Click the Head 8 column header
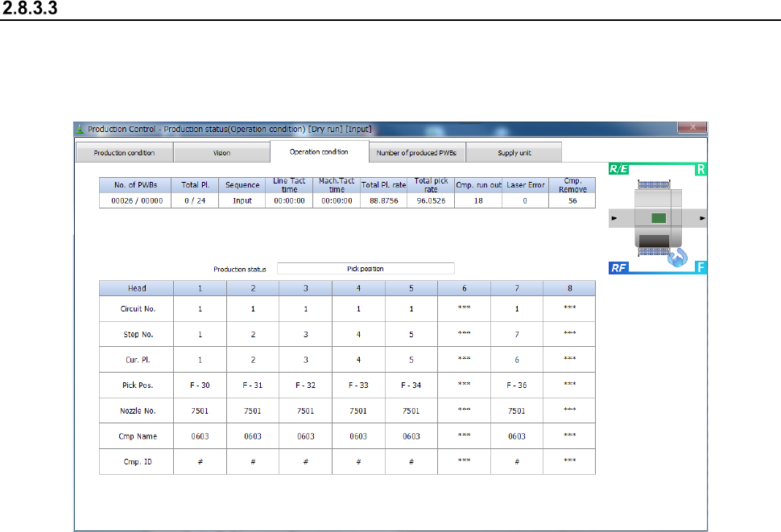 pyautogui.click(x=569, y=288)
